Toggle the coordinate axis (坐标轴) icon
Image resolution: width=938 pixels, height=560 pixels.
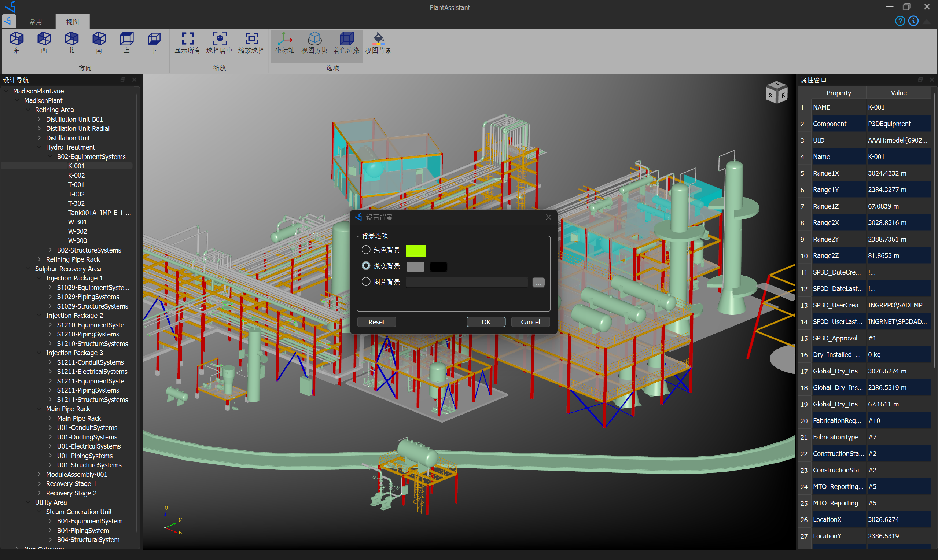284,39
